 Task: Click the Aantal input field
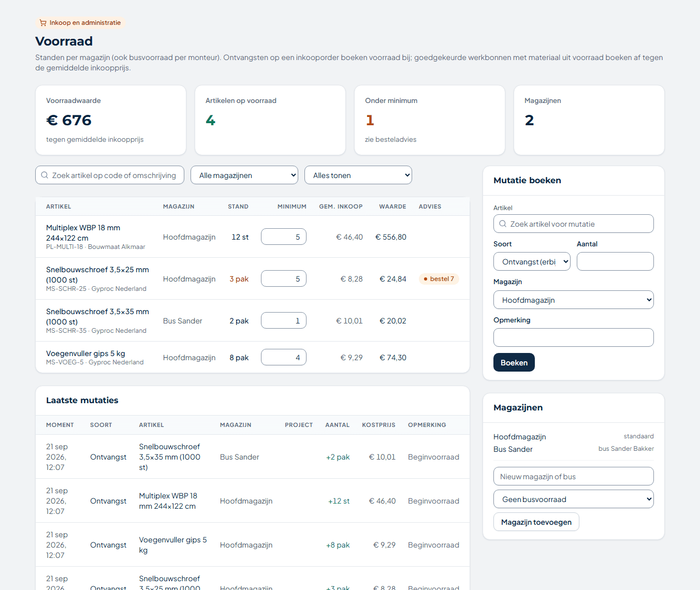point(615,261)
